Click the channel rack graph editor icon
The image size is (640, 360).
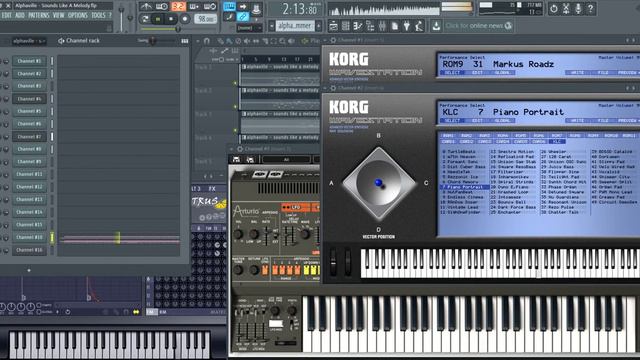click(185, 41)
